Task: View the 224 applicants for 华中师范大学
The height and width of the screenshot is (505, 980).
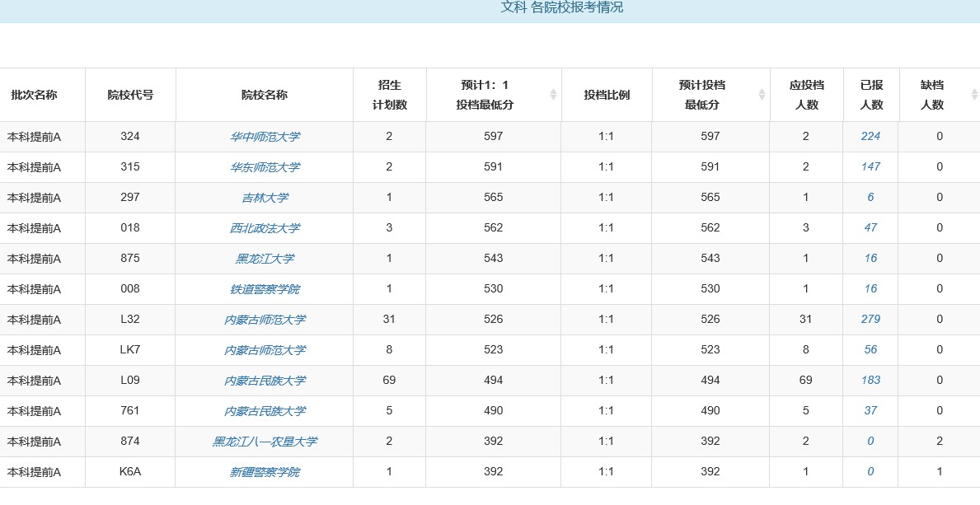Action: pos(870,137)
